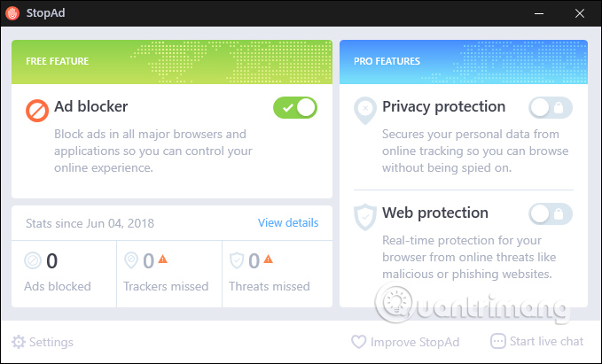Click the Web protection shield icon
This screenshot has height=364, width=602.
364,217
